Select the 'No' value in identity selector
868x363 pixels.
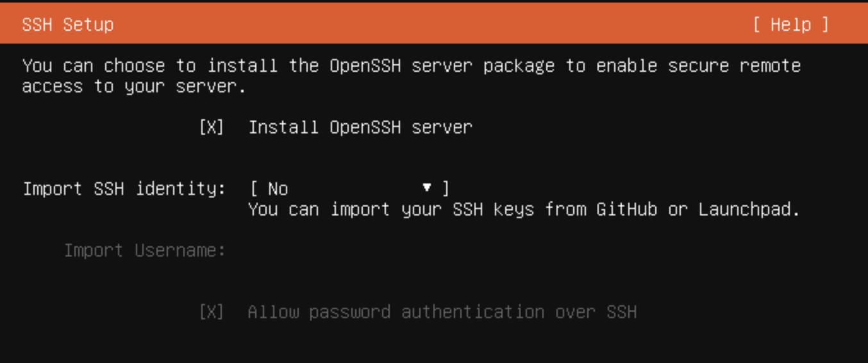point(278,189)
